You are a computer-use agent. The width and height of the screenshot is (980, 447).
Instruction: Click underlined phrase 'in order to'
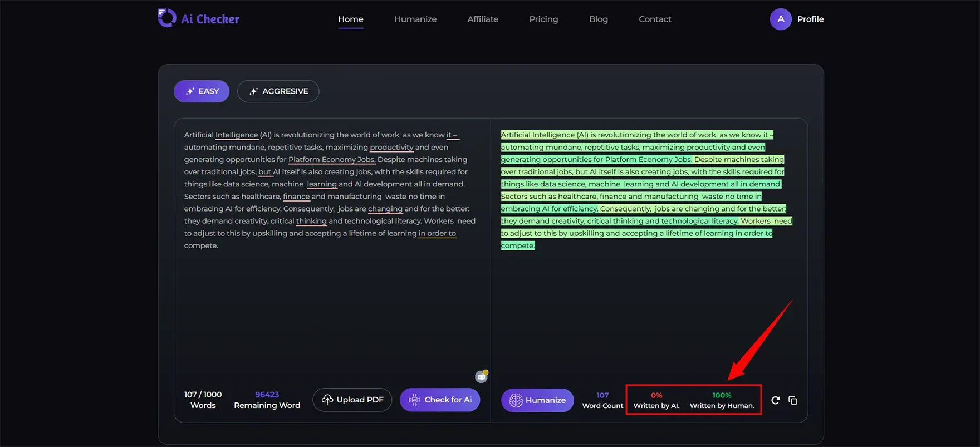tap(437, 233)
